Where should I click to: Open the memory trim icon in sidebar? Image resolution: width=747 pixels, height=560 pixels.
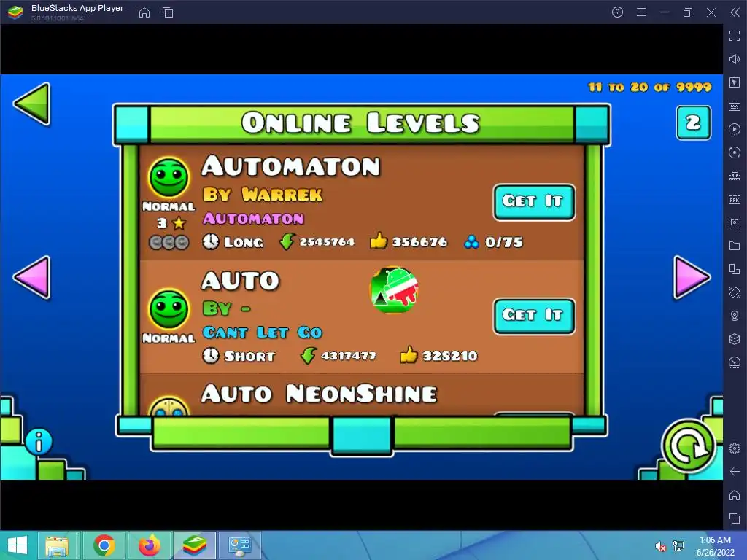pyautogui.click(x=735, y=176)
